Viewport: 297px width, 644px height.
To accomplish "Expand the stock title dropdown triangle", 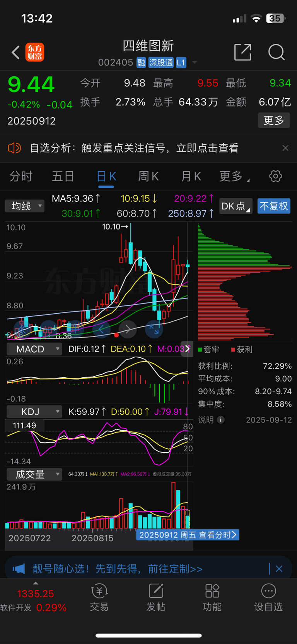I will pos(195,62).
